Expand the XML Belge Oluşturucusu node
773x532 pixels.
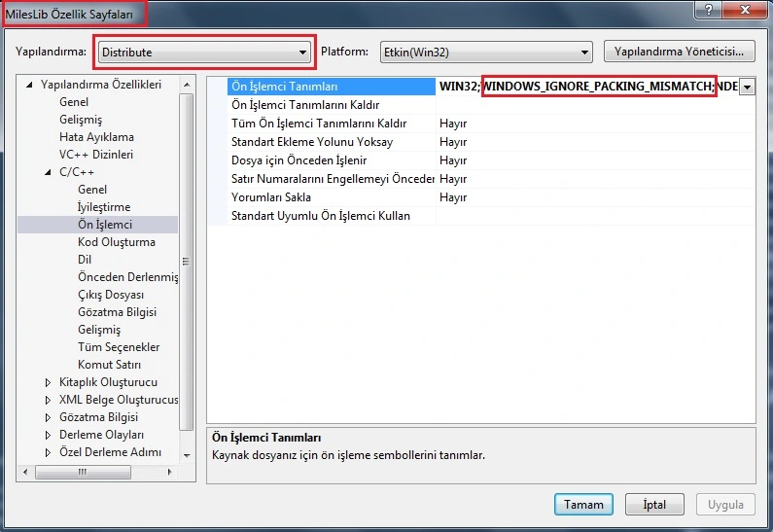coord(49,400)
